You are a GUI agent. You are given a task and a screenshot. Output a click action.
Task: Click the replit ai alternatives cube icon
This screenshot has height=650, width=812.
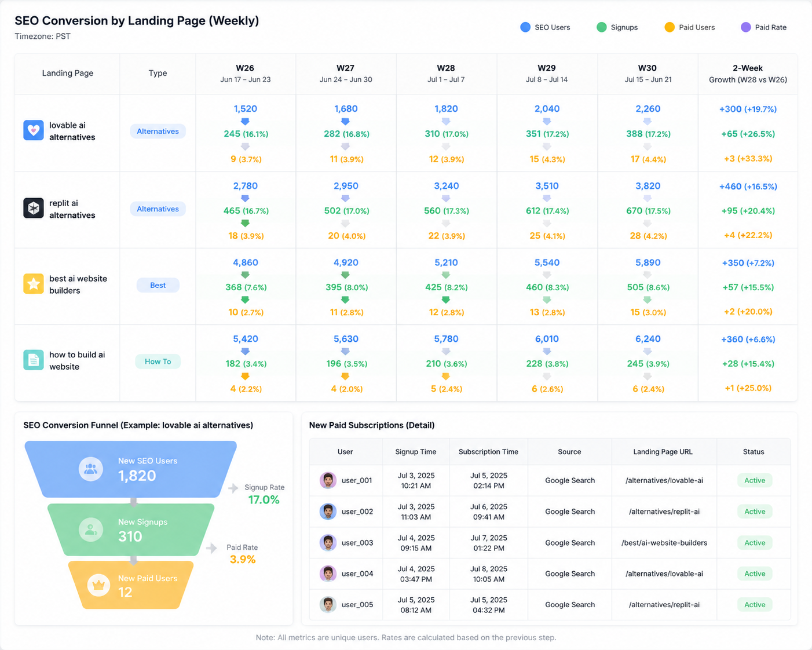[x=34, y=208]
